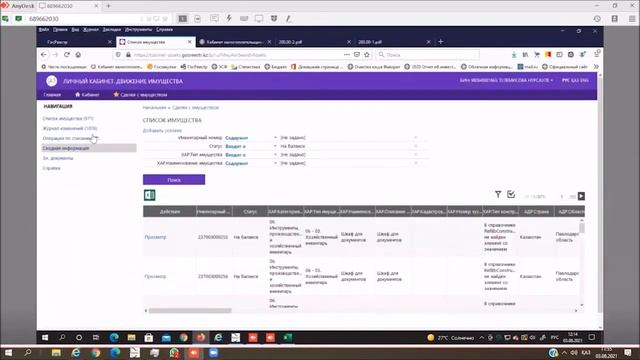Screen dimensions: 640x360
Task: Switch to ГосРеестр browser tab
Action: 76,42
